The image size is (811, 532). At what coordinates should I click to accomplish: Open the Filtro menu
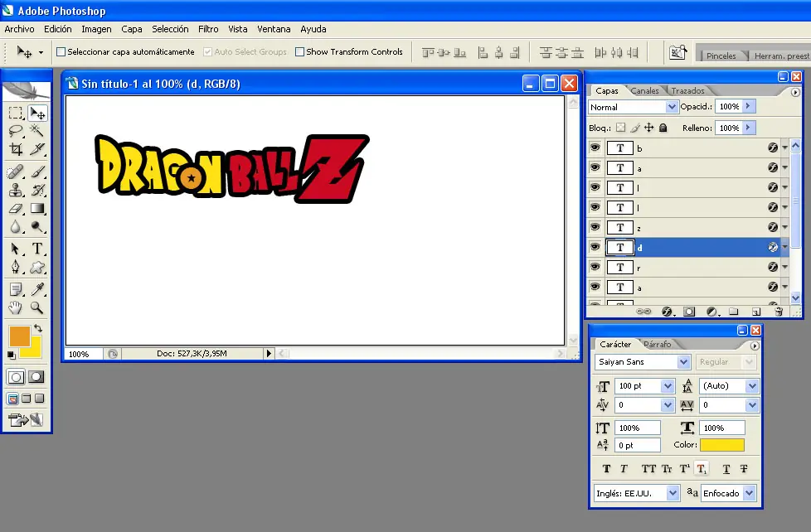(x=208, y=29)
